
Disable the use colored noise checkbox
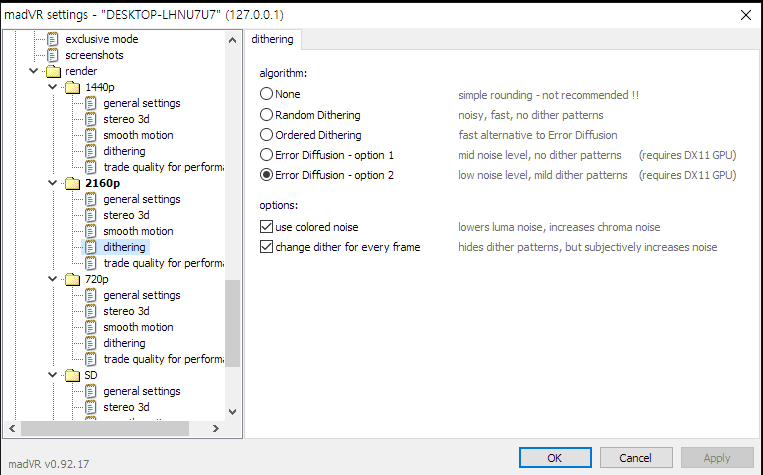(x=267, y=227)
